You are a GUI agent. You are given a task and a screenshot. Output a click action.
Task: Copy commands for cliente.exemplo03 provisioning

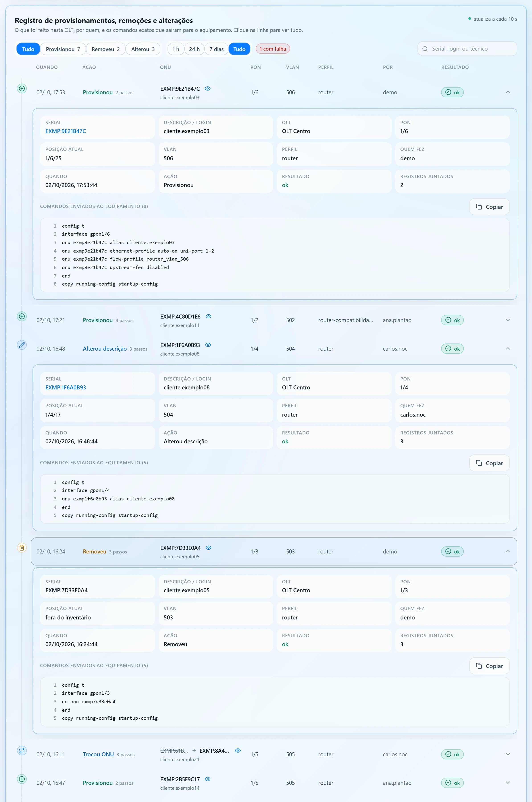click(489, 207)
